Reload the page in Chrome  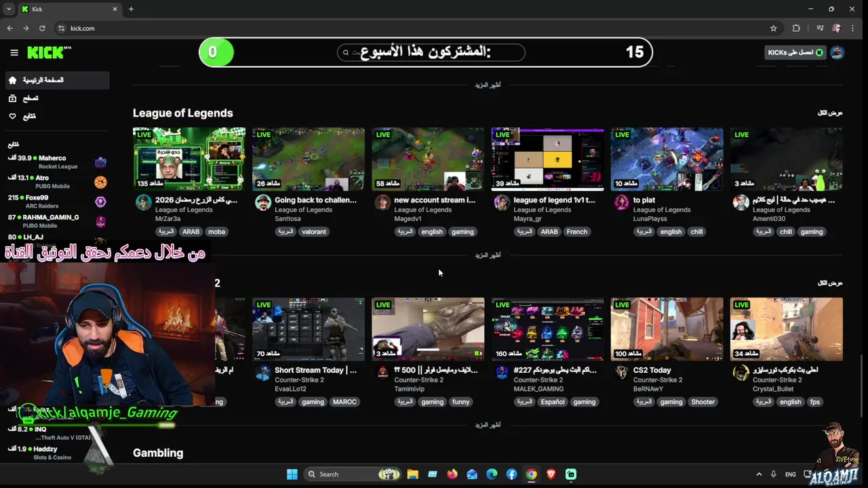click(x=42, y=28)
